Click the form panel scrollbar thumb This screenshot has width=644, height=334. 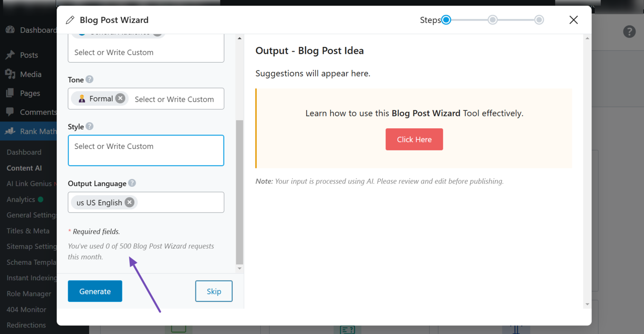[x=240, y=192]
